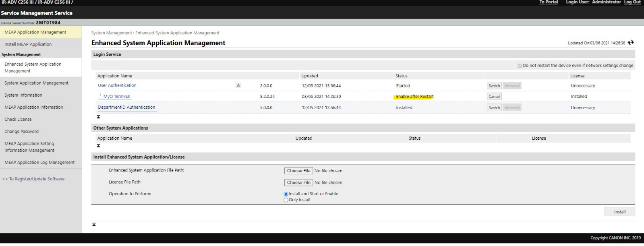Click Log Out in the top bar
The height and width of the screenshot is (246, 644).
tap(632, 2)
